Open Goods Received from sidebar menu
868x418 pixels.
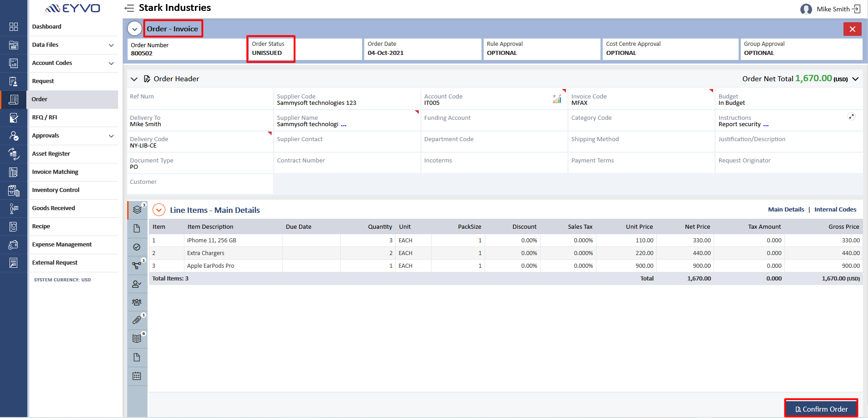click(x=54, y=208)
